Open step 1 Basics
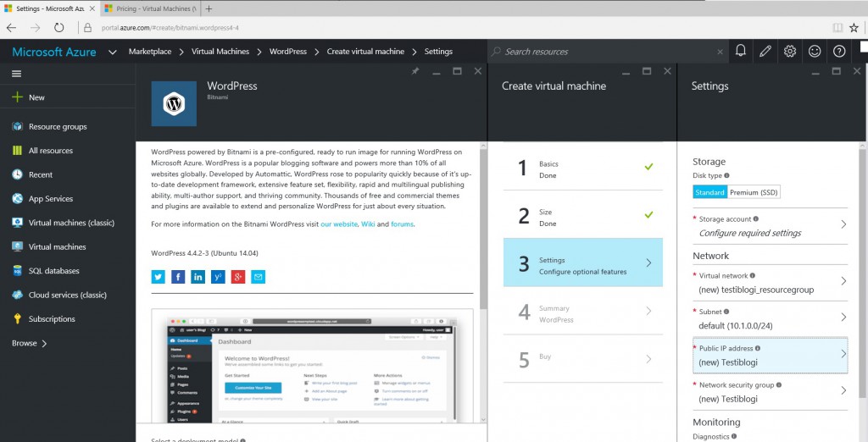Viewport: 868px width, 442px height. [583, 167]
